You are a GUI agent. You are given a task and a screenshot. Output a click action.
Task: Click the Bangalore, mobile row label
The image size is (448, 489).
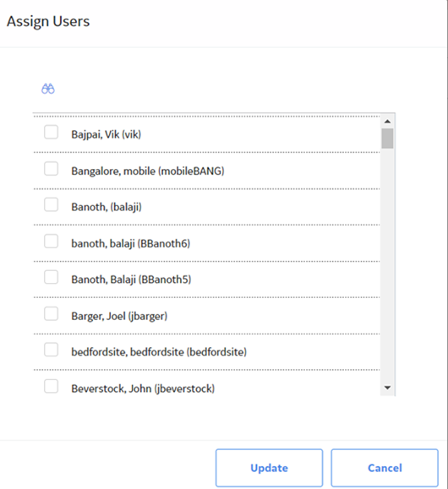point(148,171)
